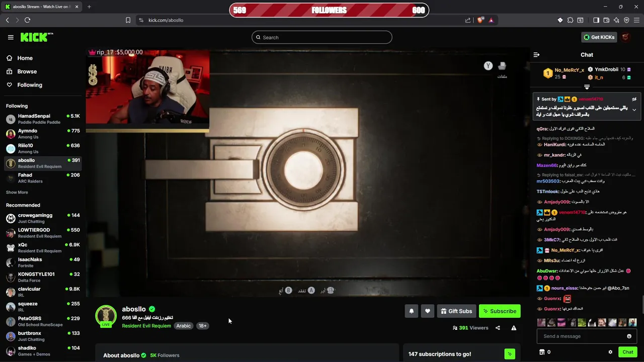Open Aymndo channel in sidebar
This screenshot has height=362, width=644.
(x=43, y=133)
